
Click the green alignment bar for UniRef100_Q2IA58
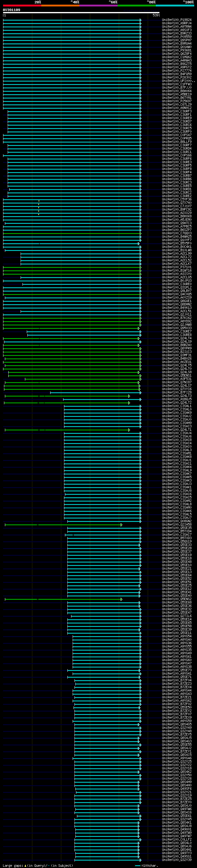[64, 525]
